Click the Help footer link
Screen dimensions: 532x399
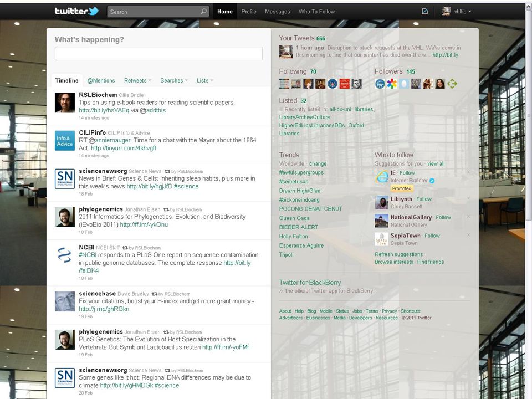pyautogui.click(x=299, y=311)
